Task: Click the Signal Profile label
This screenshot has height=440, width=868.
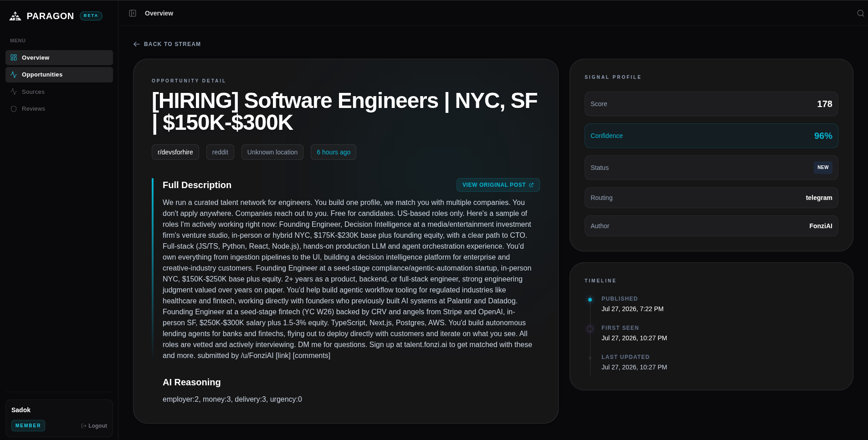Action: coord(613,77)
